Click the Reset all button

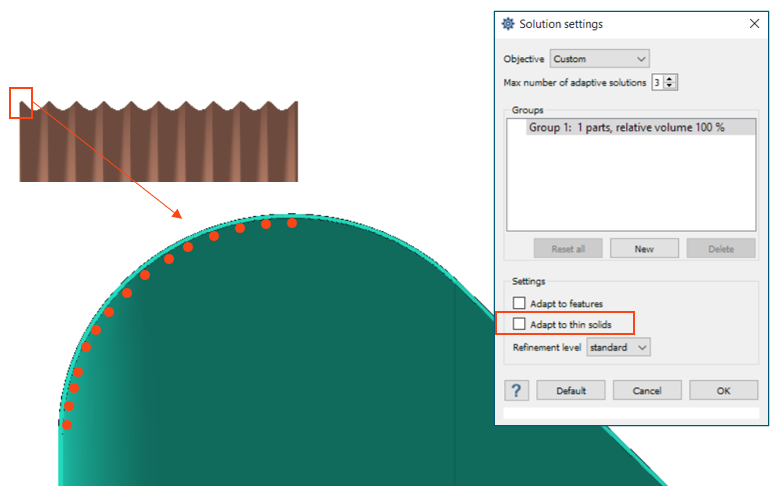click(568, 248)
